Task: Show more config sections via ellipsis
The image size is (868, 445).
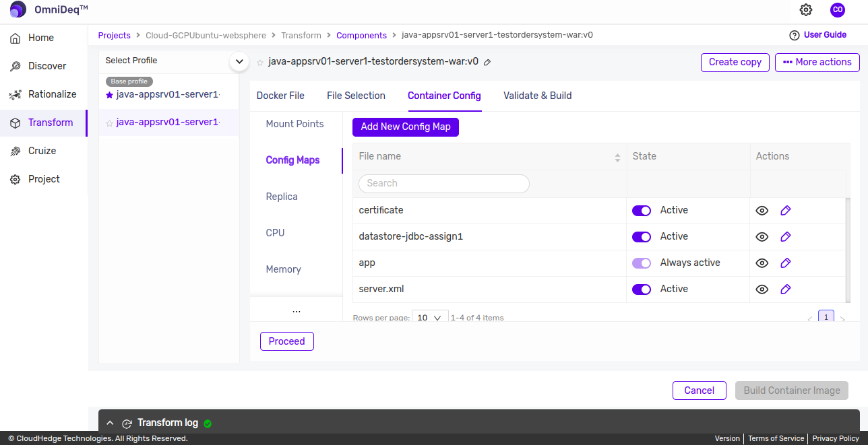Action: pos(297,310)
